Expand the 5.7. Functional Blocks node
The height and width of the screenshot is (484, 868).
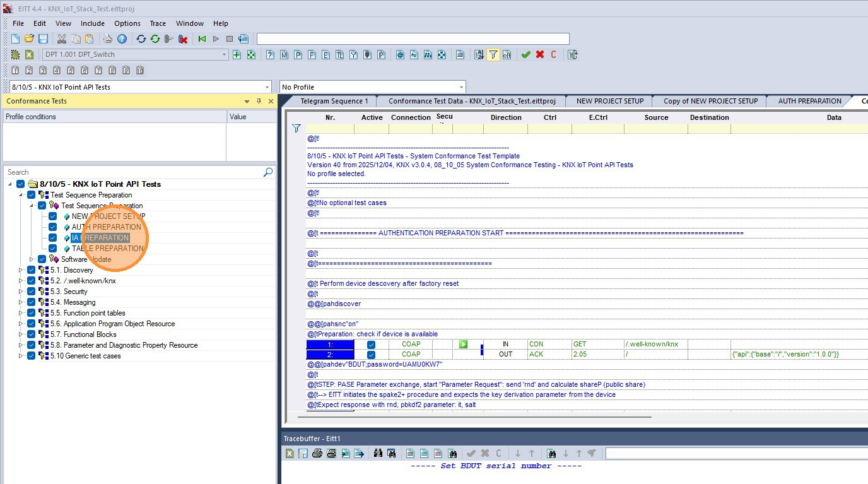pyautogui.click(x=21, y=334)
